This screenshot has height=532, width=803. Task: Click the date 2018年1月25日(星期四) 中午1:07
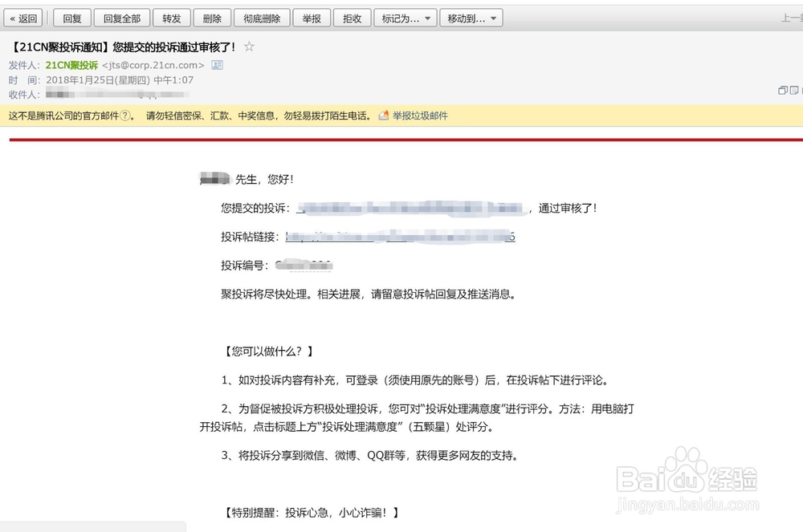120,79
